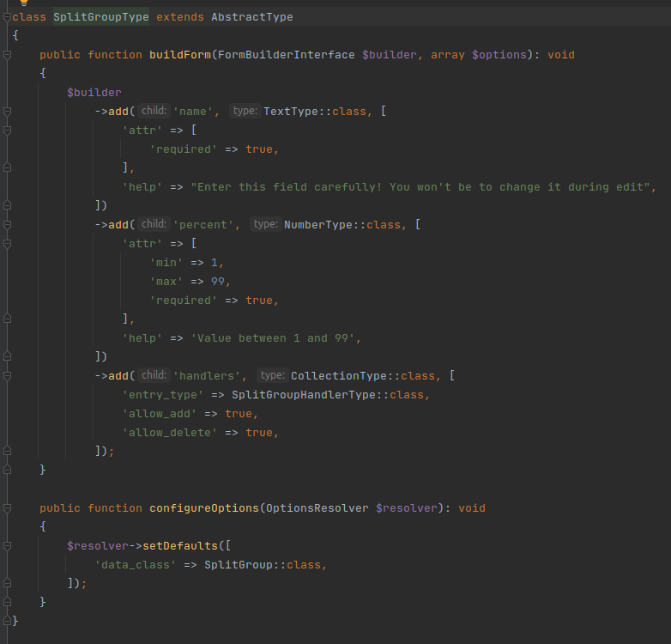The image size is (671, 644).
Task: Collapse the class SplitGroupType fold marker
Action: click(7, 17)
